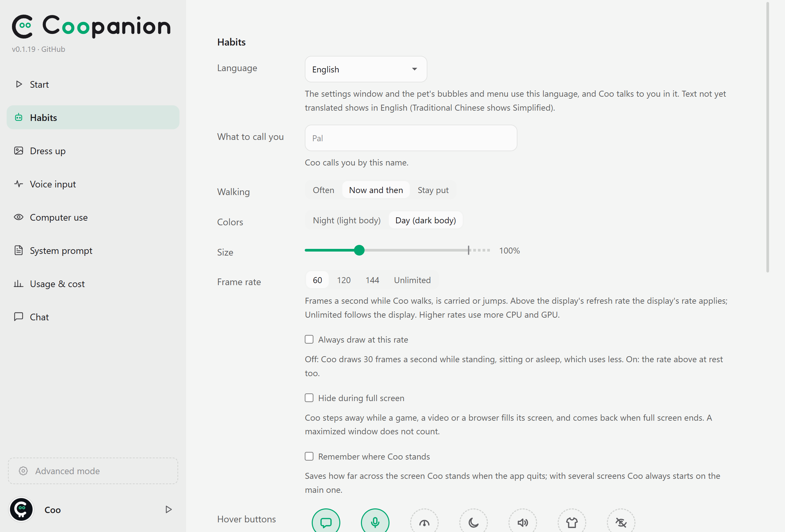The width and height of the screenshot is (785, 532).
Task: Go to Dress up section
Action: click(x=93, y=151)
